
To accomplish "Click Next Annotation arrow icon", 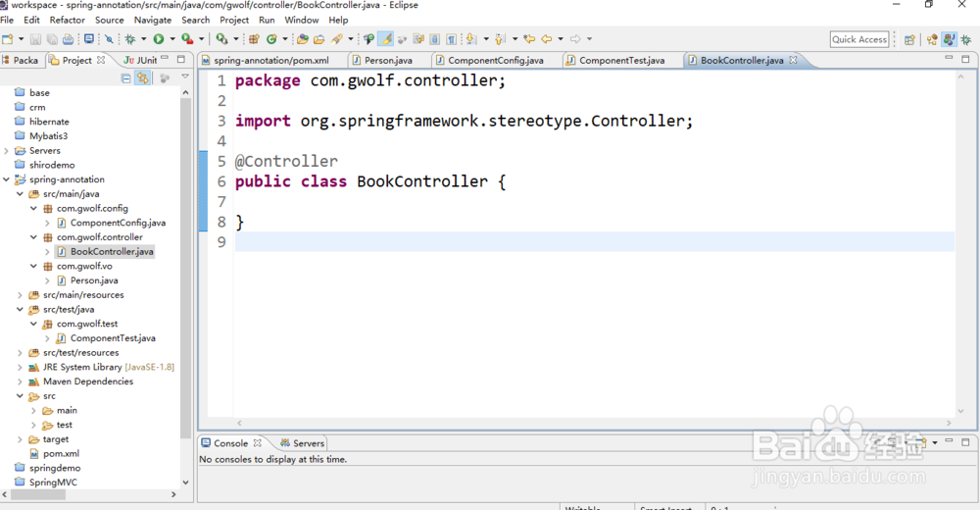I will 471,39.
